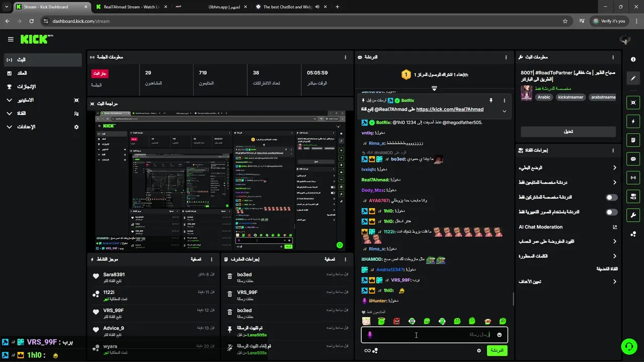Image resolution: width=644 pixels, height=362 pixels.
Task: Reload the page in browser
Action: coord(32,21)
